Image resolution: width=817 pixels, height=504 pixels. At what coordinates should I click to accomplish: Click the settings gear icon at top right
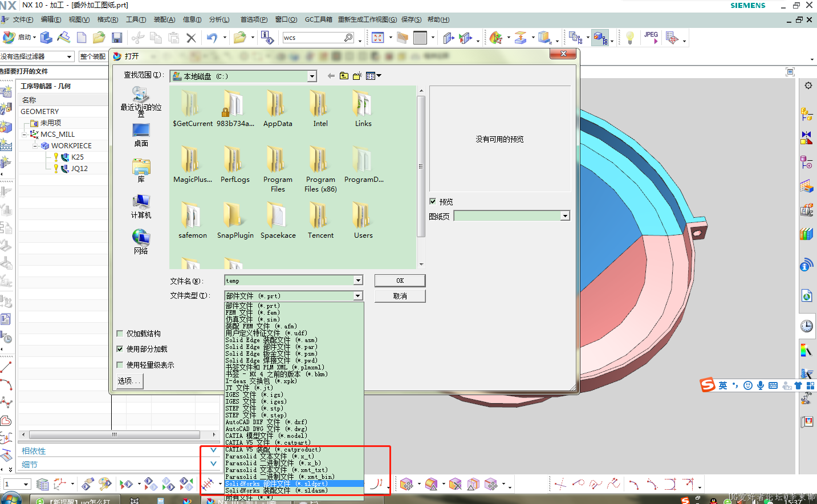tap(808, 86)
